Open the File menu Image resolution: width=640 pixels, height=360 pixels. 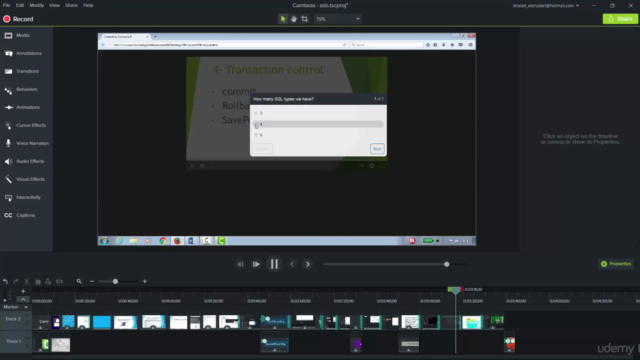point(7,5)
